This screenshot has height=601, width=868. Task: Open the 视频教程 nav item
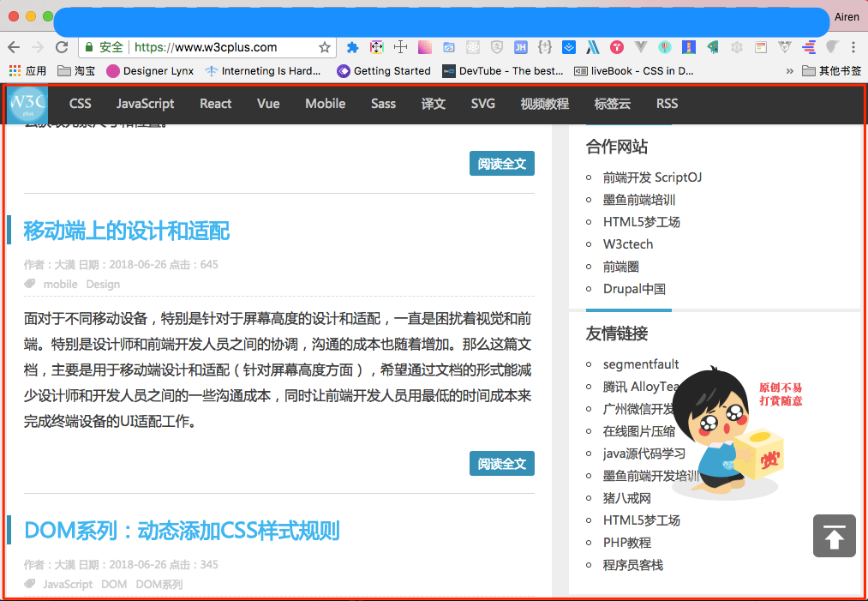click(x=544, y=104)
